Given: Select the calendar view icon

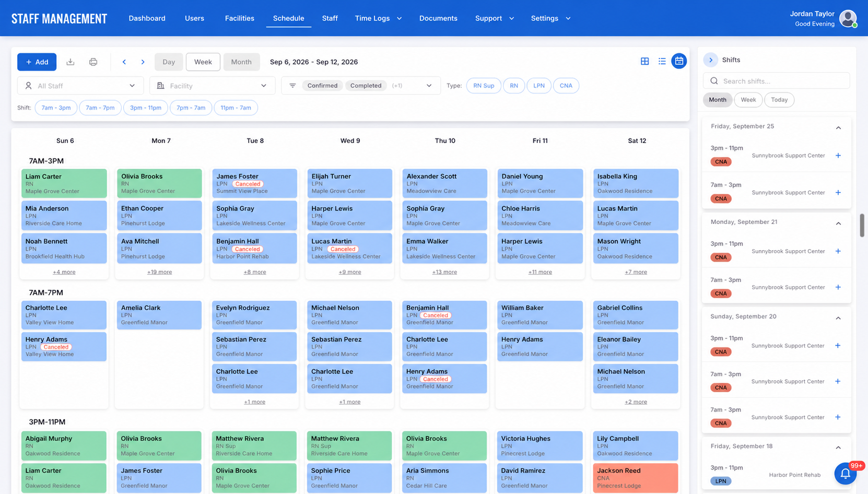Looking at the screenshot, I should pos(679,61).
